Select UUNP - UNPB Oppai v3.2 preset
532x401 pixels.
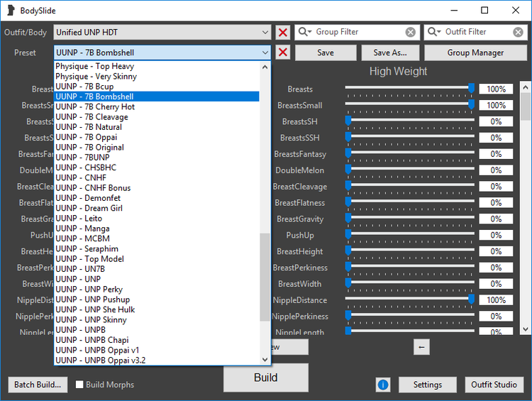coord(157,361)
